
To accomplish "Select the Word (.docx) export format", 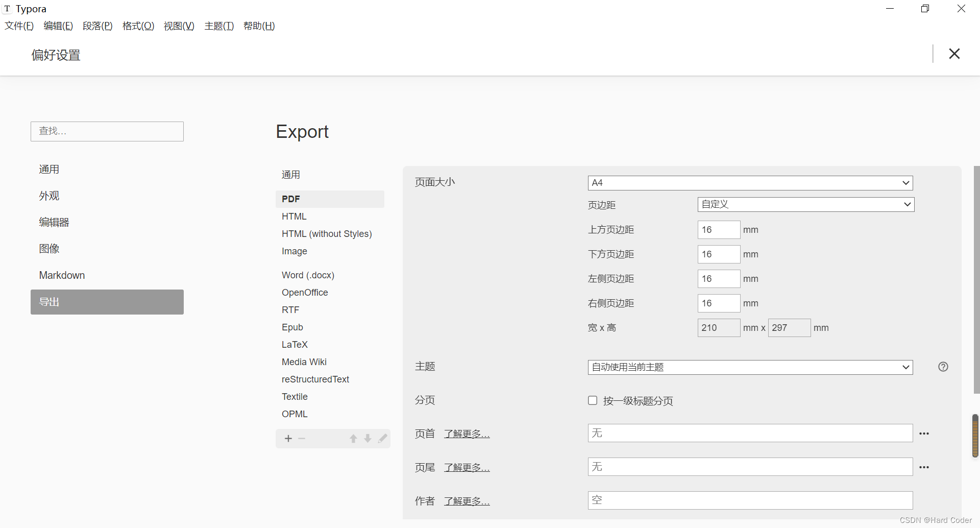I will tap(330, 275).
